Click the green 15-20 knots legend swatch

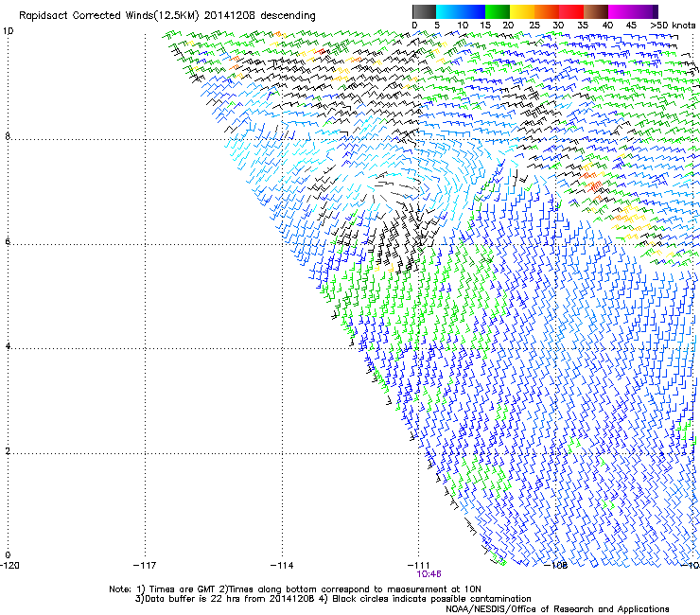498,11
